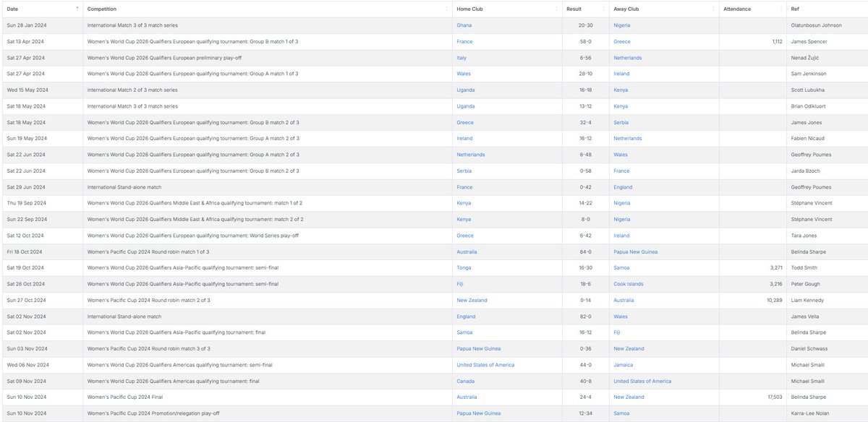Click attendance value '3,271'
This screenshot has width=868, height=422.
click(x=775, y=267)
